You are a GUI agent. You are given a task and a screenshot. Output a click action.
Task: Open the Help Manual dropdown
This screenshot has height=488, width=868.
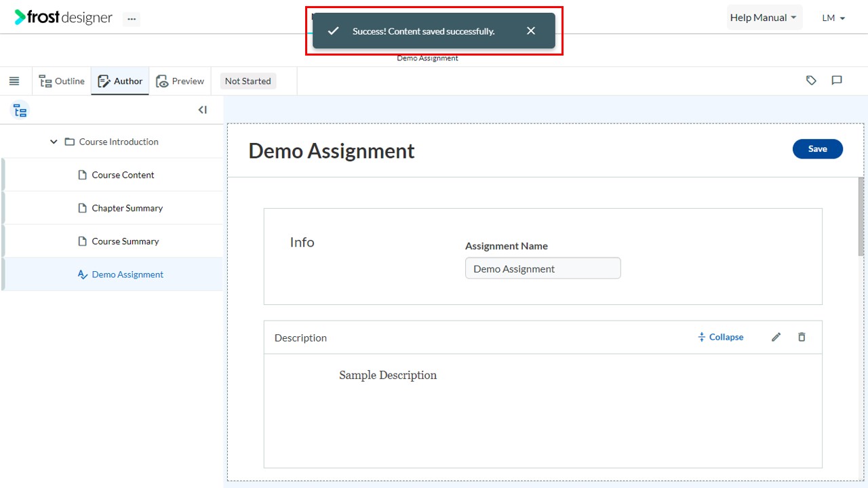click(x=764, y=18)
